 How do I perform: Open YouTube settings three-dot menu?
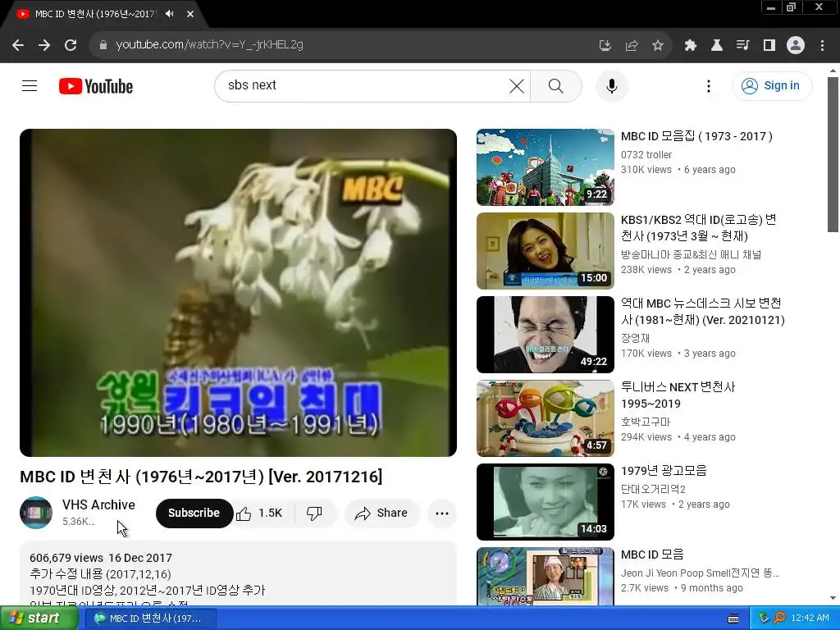point(709,85)
